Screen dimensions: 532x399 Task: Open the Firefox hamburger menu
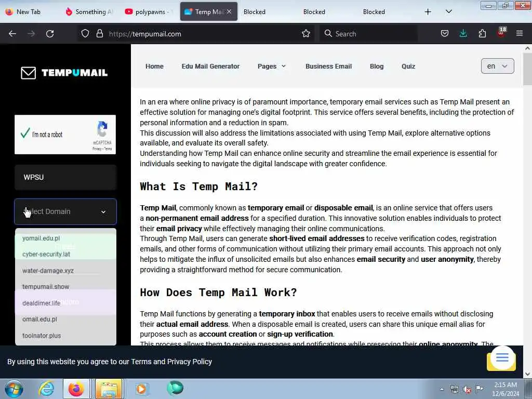(x=520, y=34)
